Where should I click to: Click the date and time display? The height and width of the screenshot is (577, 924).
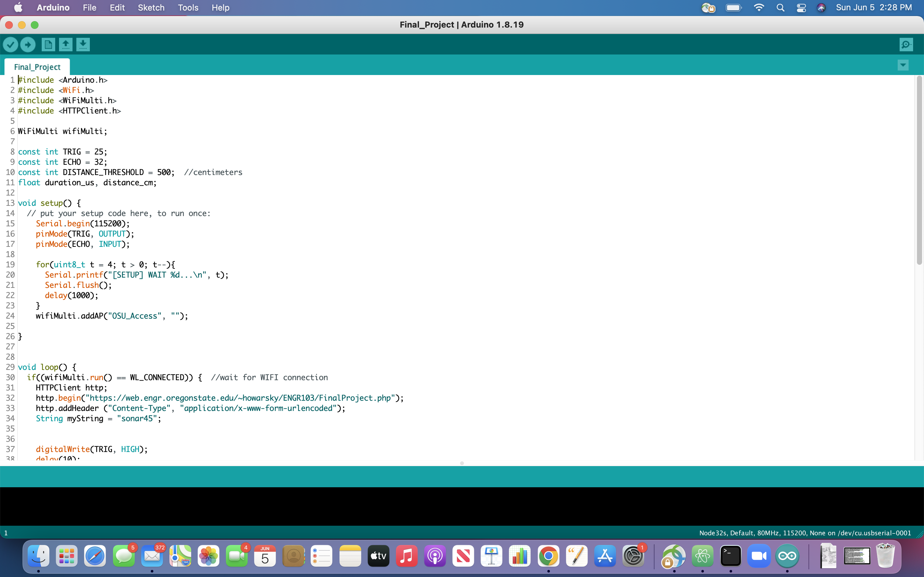click(874, 8)
